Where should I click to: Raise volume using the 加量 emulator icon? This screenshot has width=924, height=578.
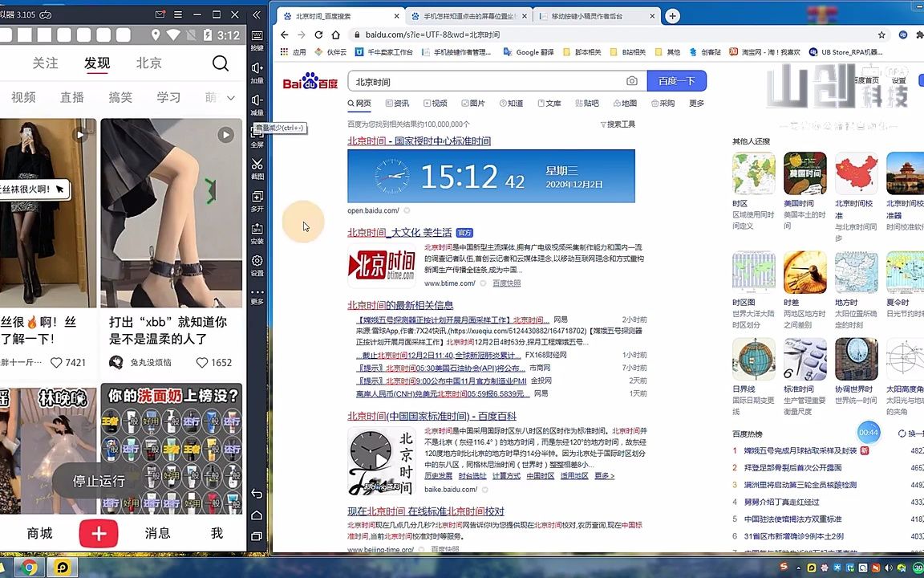[x=257, y=71]
